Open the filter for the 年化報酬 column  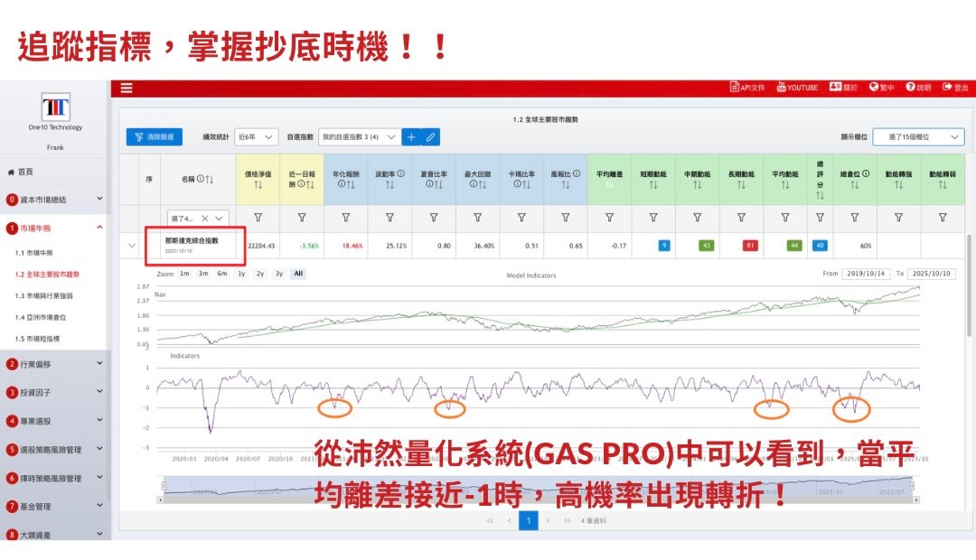pyautogui.click(x=346, y=218)
